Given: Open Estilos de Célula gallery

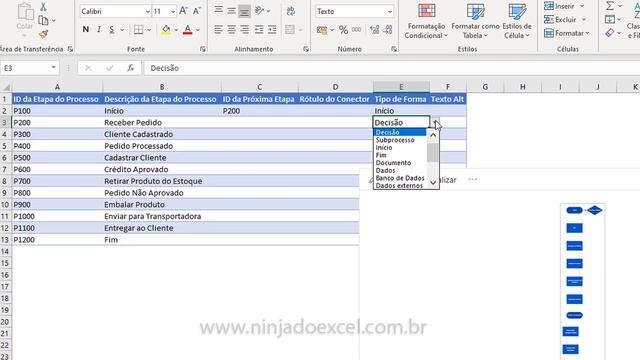Looking at the screenshot, I should (517, 21).
